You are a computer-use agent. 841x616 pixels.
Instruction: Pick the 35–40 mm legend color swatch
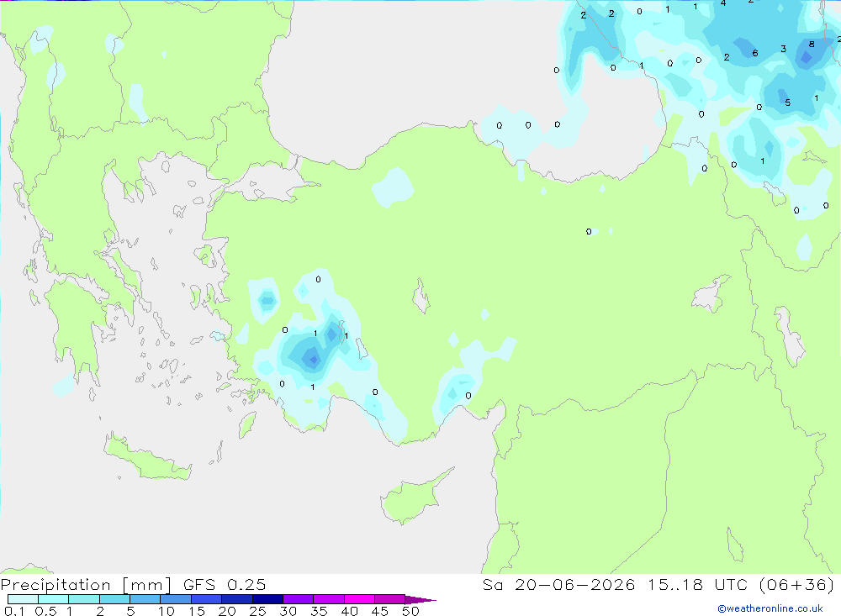(x=329, y=599)
